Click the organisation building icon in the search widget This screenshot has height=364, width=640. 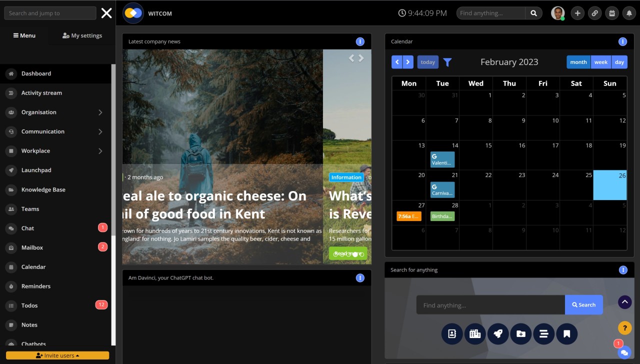click(x=475, y=333)
